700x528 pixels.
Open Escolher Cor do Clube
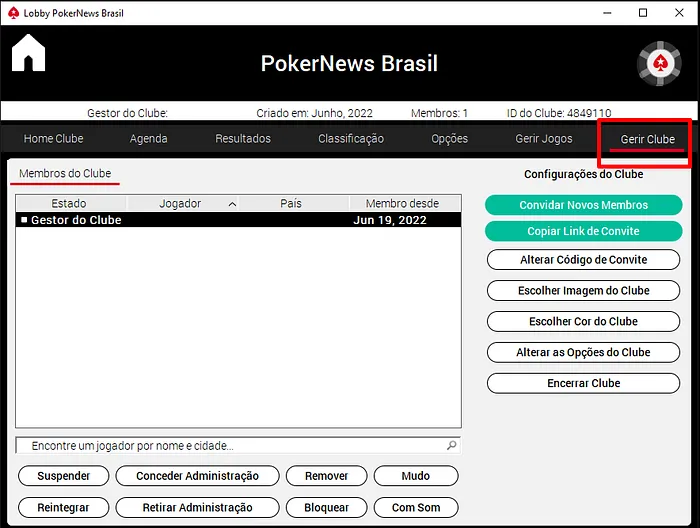(x=583, y=321)
